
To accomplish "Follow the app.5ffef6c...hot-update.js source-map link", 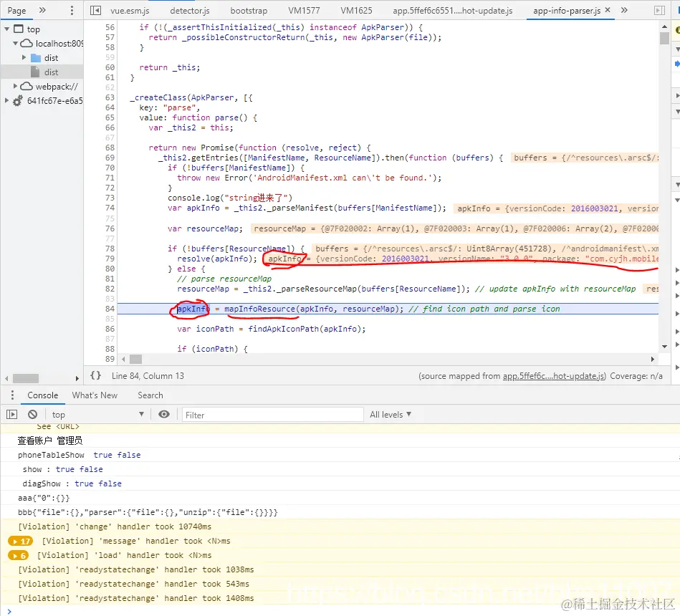I will (553, 376).
